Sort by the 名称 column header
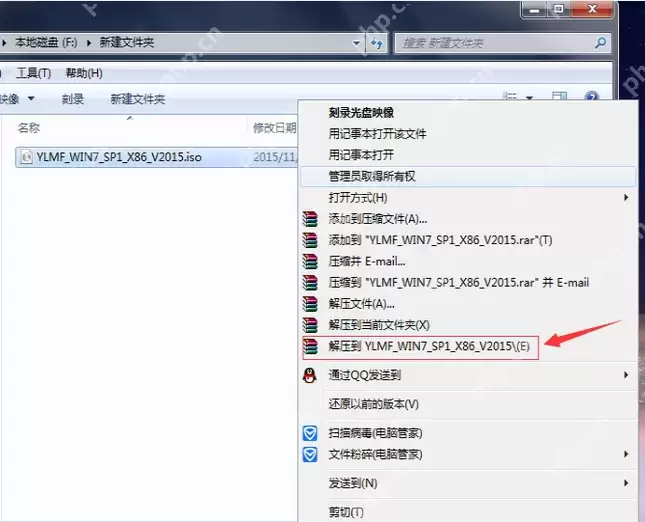Screen dimensions: 645x522 click(x=29, y=128)
